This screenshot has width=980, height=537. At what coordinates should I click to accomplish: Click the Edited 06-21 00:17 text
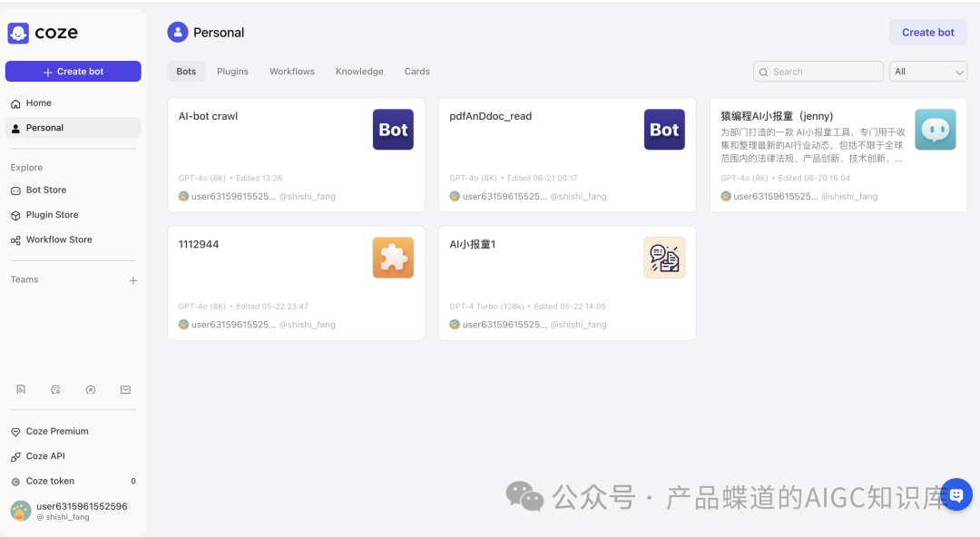tap(543, 178)
